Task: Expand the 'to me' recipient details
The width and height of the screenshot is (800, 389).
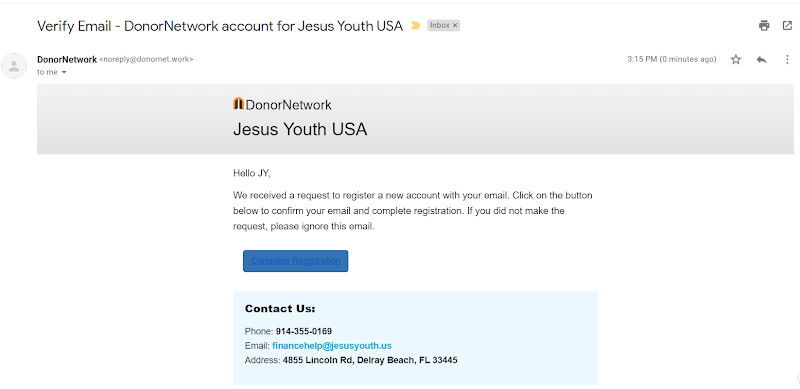Action: tap(64, 72)
